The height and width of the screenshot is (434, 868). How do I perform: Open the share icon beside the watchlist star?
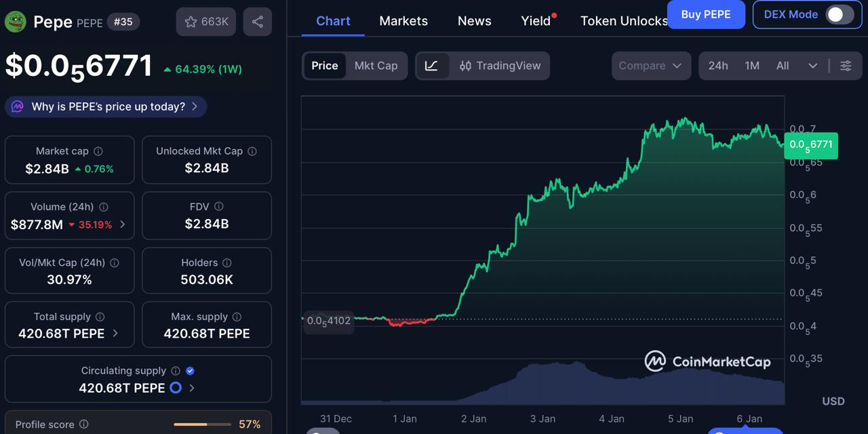pyautogui.click(x=257, y=21)
